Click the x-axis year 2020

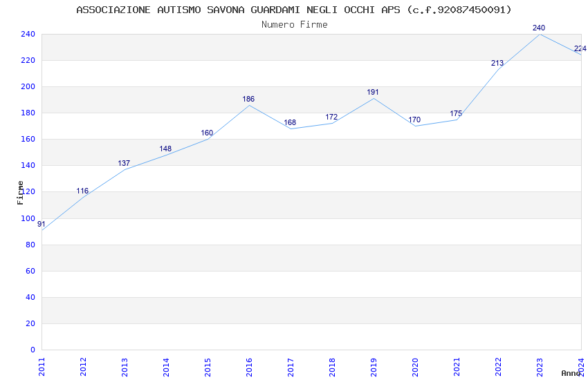point(415,367)
